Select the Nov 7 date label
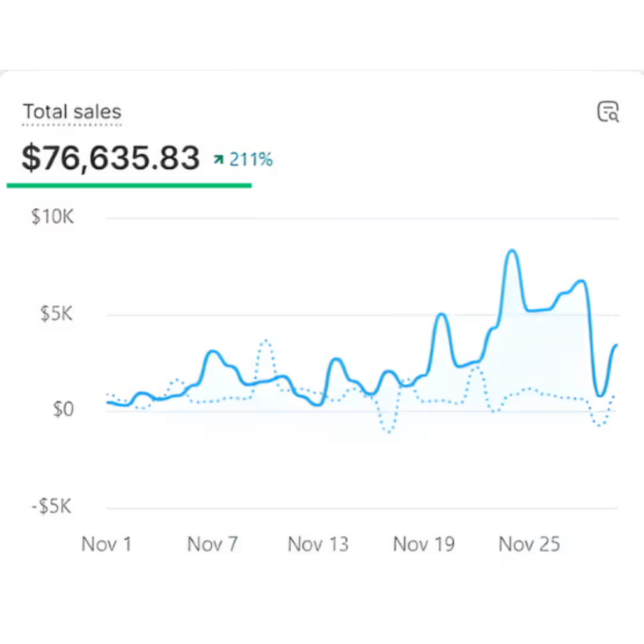This screenshot has width=644, height=644. pyautogui.click(x=213, y=544)
